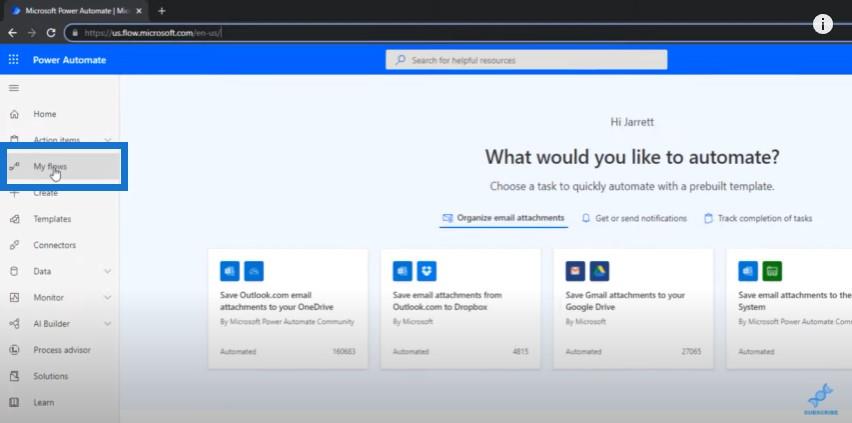Select the Get or send notifications tab
This screenshot has width=852, height=423.
coord(634,218)
